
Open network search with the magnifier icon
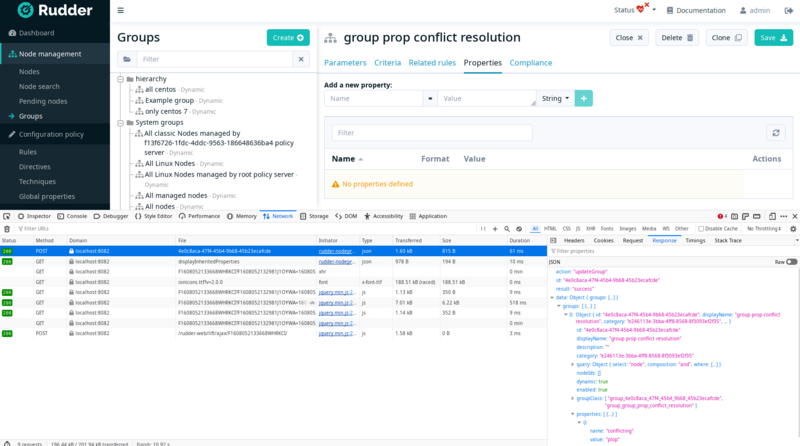tap(507, 229)
